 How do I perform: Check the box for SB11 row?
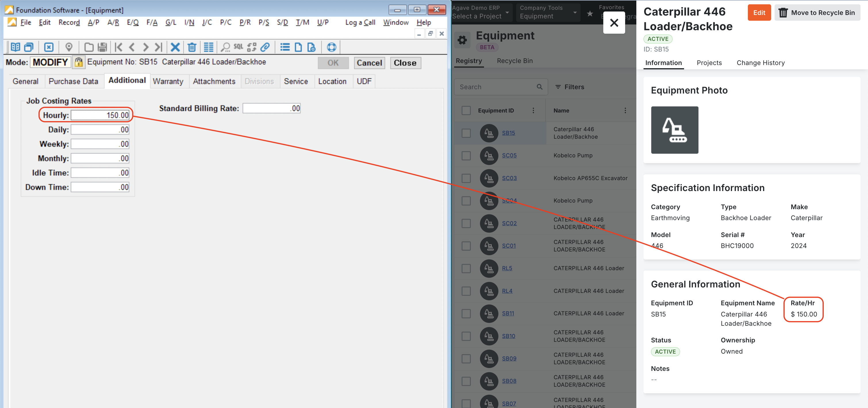[x=466, y=314]
